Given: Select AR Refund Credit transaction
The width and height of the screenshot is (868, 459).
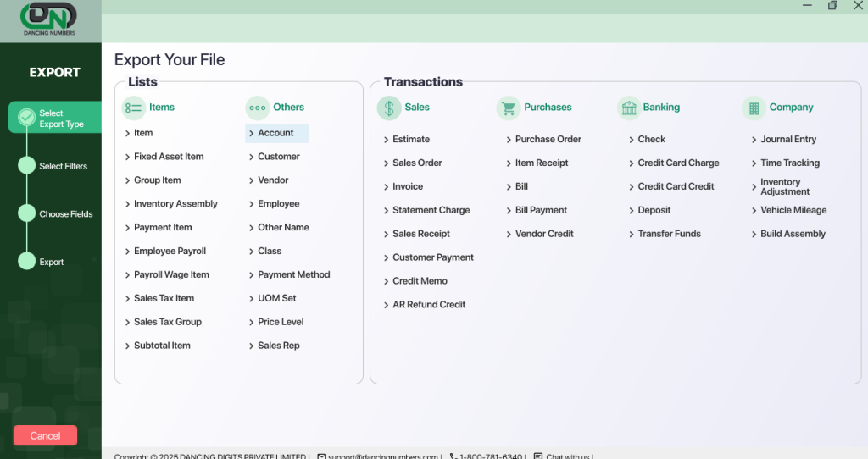Looking at the screenshot, I should pyautogui.click(x=429, y=305).
